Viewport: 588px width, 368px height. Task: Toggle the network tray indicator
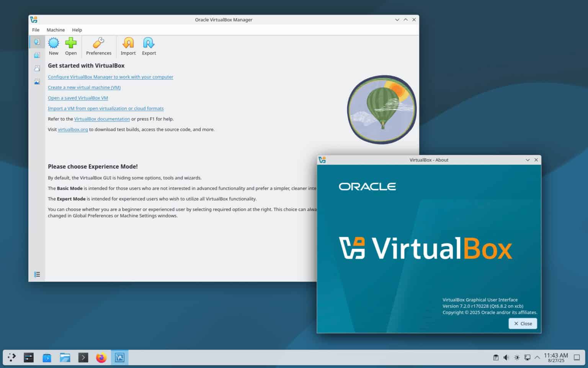(528, 357)
